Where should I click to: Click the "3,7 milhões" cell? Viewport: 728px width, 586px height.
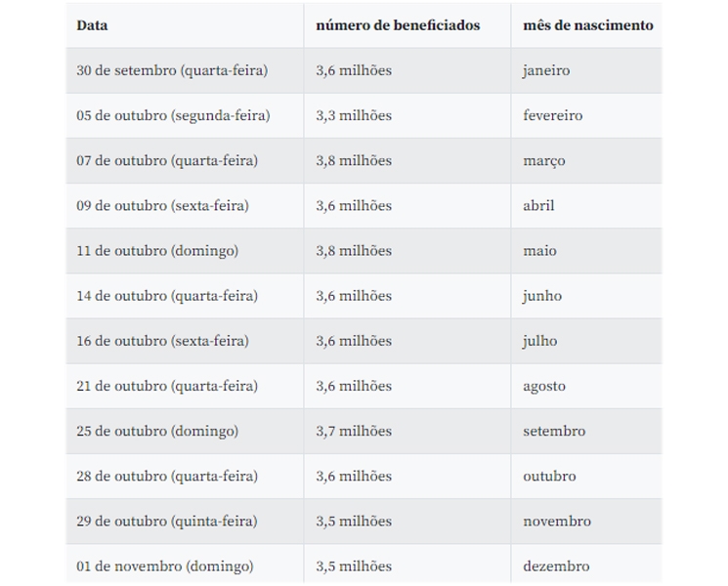click(407, 431)
